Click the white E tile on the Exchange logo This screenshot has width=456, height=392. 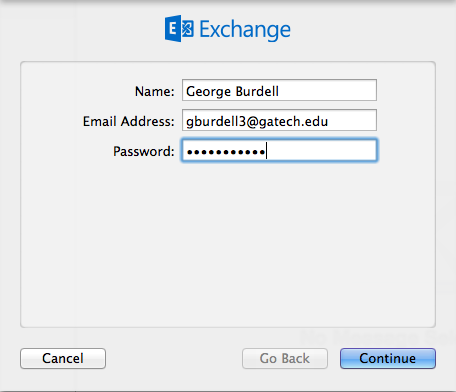pos(173,28)
